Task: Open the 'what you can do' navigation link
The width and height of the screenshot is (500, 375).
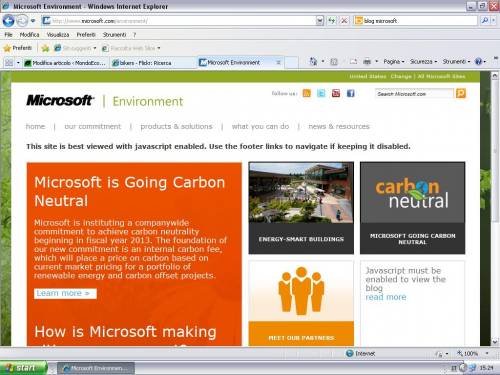Action: click(260, 126)
